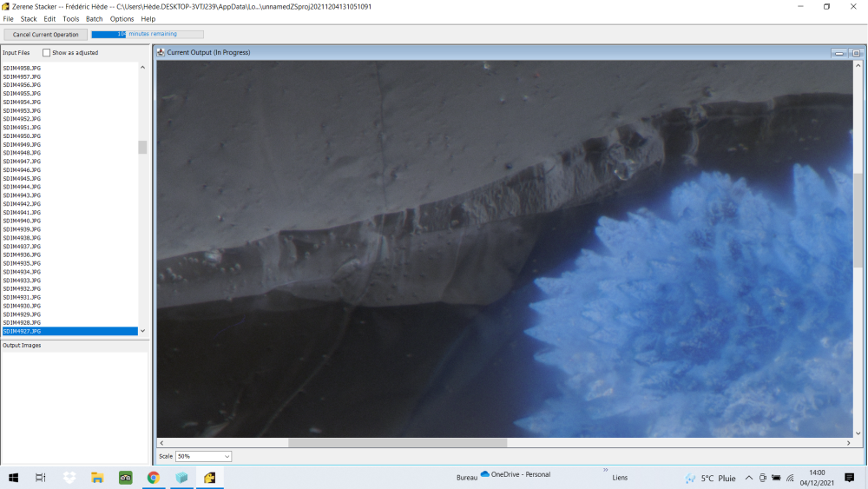
Task: Click the blue cube app taskbar icon
Action: (x=181, y=478)
